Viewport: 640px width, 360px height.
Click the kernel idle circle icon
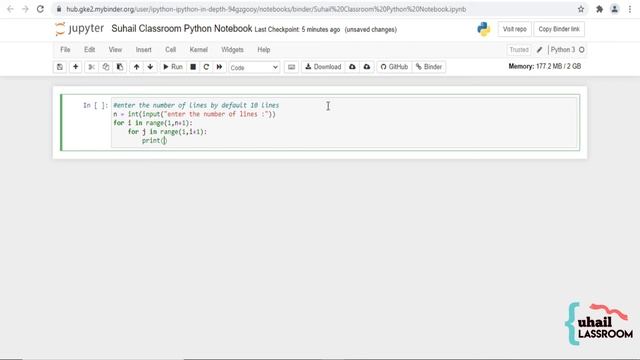582,50
